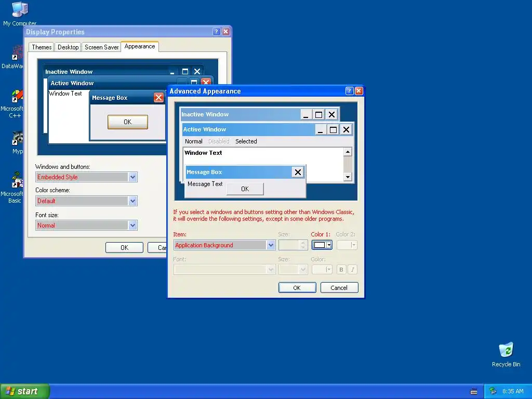Click the DataWatch desktop shortcut icon
This screenshot has width=532, height=399.
coord(17,54)
